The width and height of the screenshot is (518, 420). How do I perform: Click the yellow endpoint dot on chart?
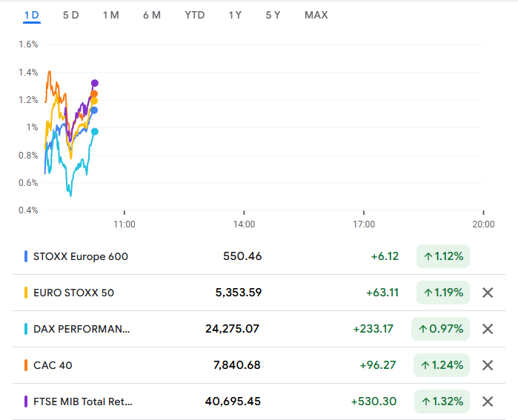click(94, 101)
